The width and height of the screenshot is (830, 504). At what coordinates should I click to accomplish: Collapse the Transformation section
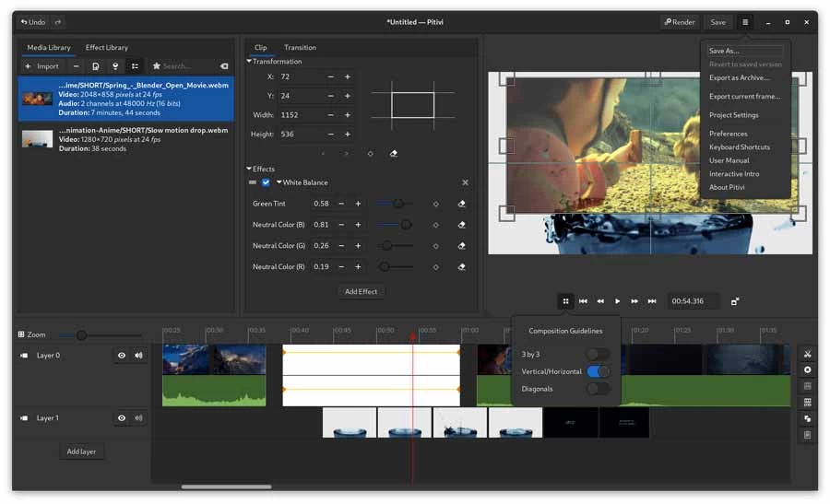[250, 62]
